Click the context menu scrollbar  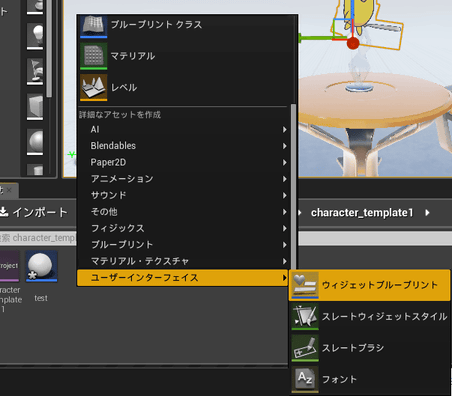[293, 186]
